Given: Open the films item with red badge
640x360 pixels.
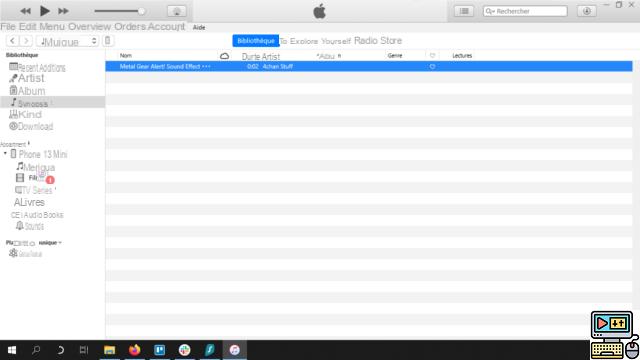Looking at the screenshot, I should 35,178.
